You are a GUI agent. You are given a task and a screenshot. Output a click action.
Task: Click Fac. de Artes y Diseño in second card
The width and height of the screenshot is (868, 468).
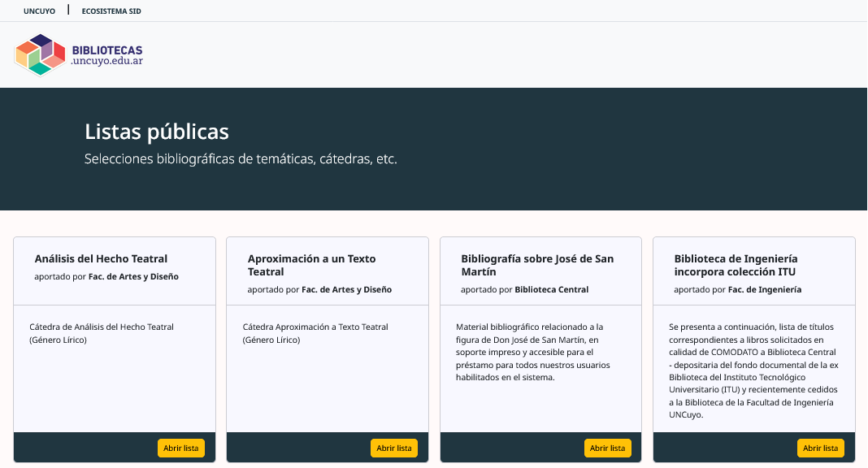[346, 289]
